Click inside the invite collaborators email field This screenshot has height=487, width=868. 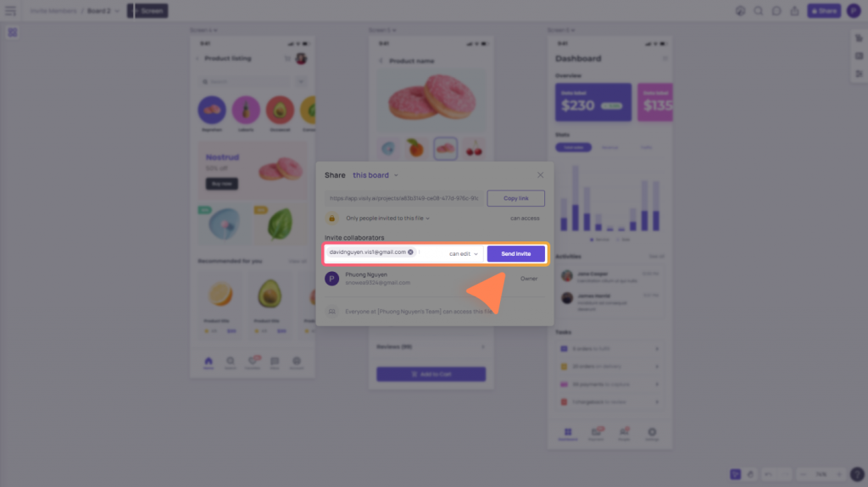431,253
